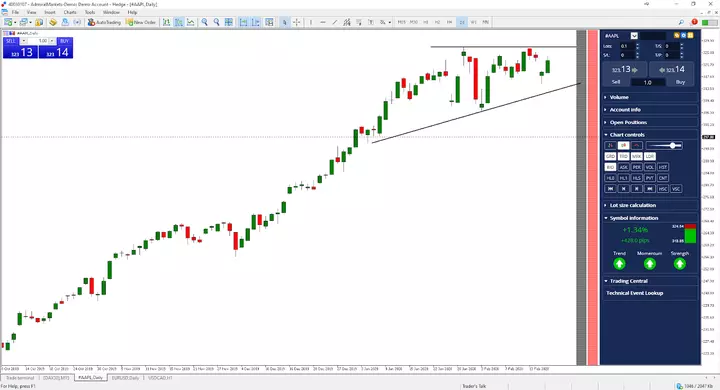720x390 pixels.
Task: Open the View menu
Action: click(x=32, y=12)
